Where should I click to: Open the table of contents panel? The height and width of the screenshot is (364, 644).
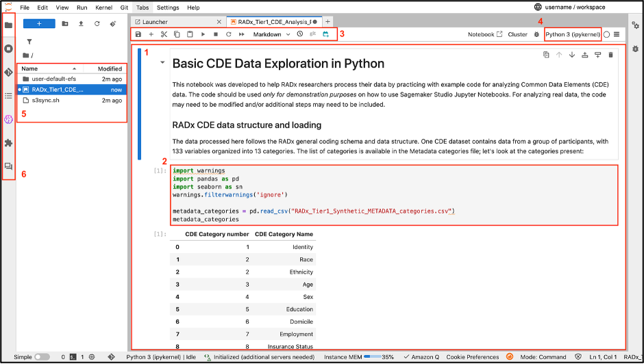tap(8, 96)
